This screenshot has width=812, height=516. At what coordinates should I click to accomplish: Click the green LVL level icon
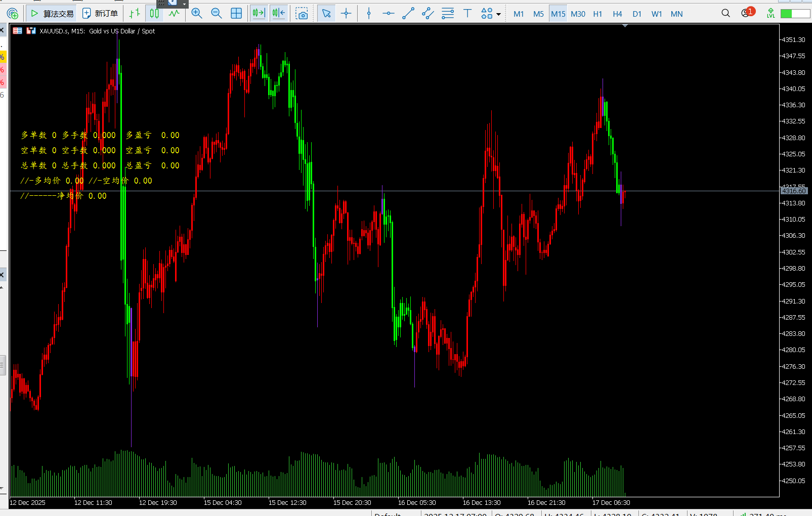pyautogui.click(x=771, y=13)
